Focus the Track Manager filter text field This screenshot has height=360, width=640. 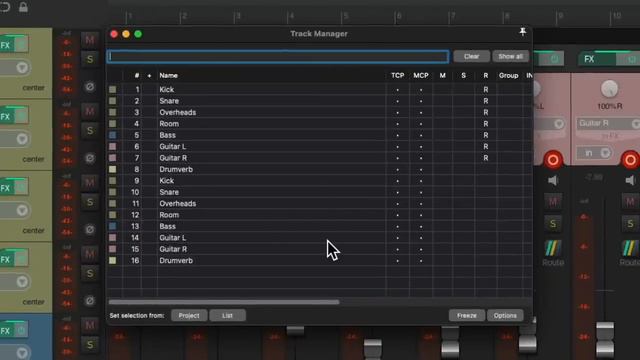coord(278,56)
